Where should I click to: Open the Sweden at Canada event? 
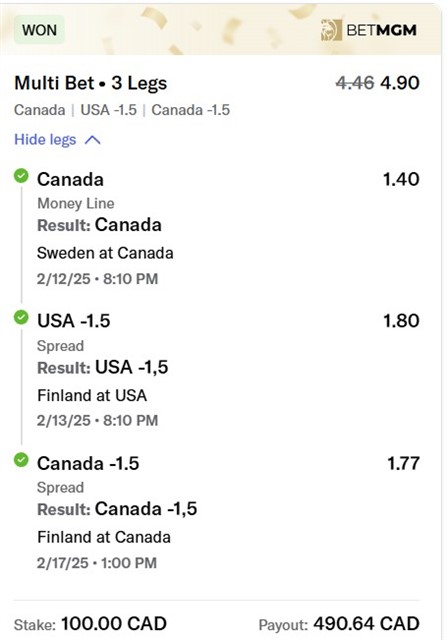pyautogui.click(x=105, y=253)
